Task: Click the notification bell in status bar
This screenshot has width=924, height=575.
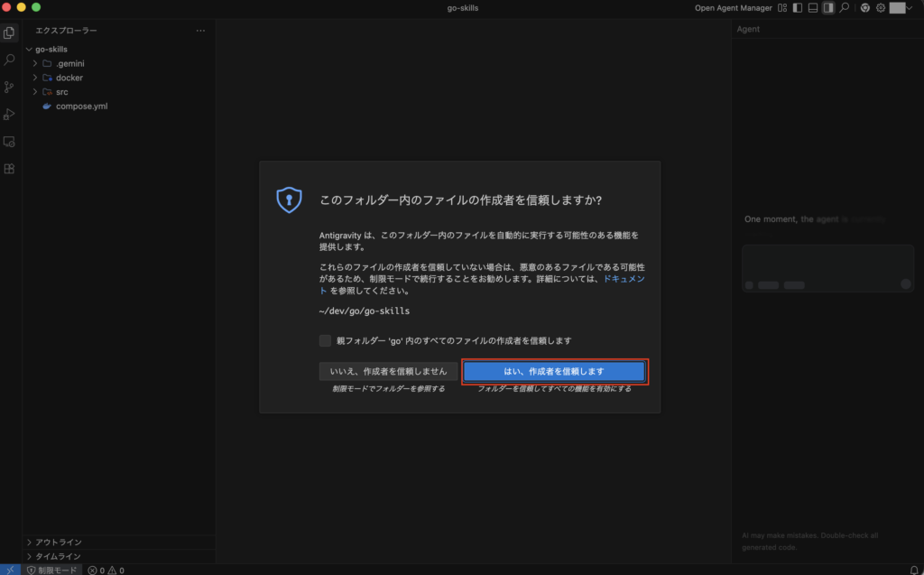Action: tap(914, 570)
